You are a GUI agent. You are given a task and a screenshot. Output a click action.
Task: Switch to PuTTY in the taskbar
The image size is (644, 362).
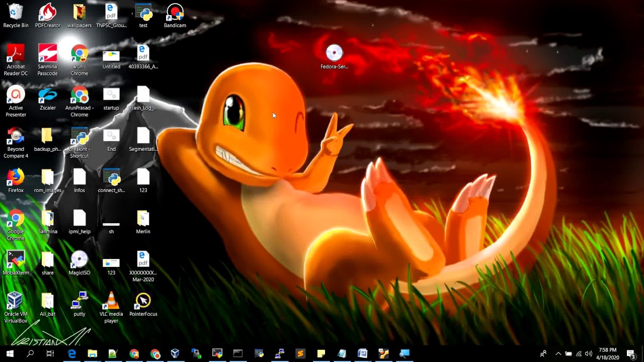(280, 353)
